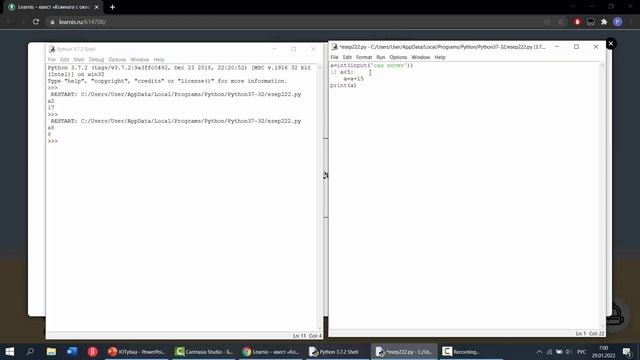Open Yandex browser from the taskbar
The width and height of the screenshot is (640, 360).
tap(93, 351)
